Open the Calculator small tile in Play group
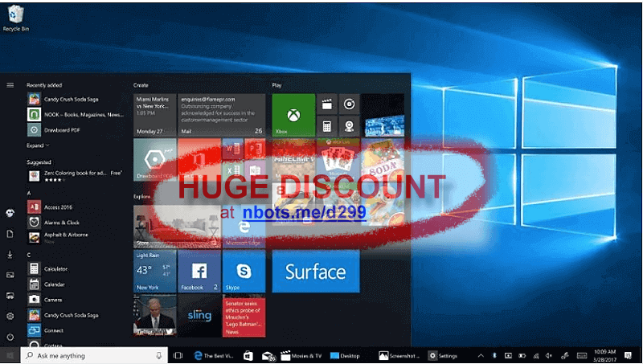The width and height of the screenshot is (643, 364). [x=327, y=126]
